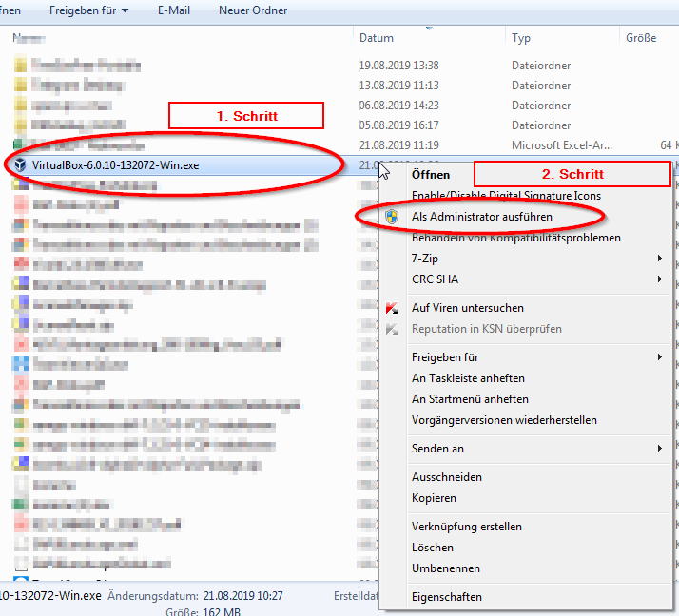This screenshot has width=679, height=616.
Task: Click the Microsoft Excel-Ar... type cell
Action: click(x=562, y=145)
